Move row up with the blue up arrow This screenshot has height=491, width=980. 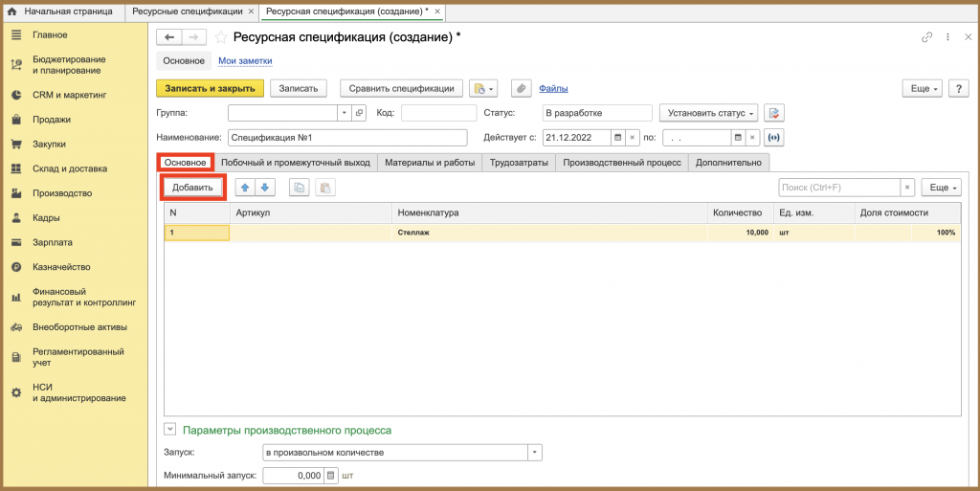click(x=245, y=188)
